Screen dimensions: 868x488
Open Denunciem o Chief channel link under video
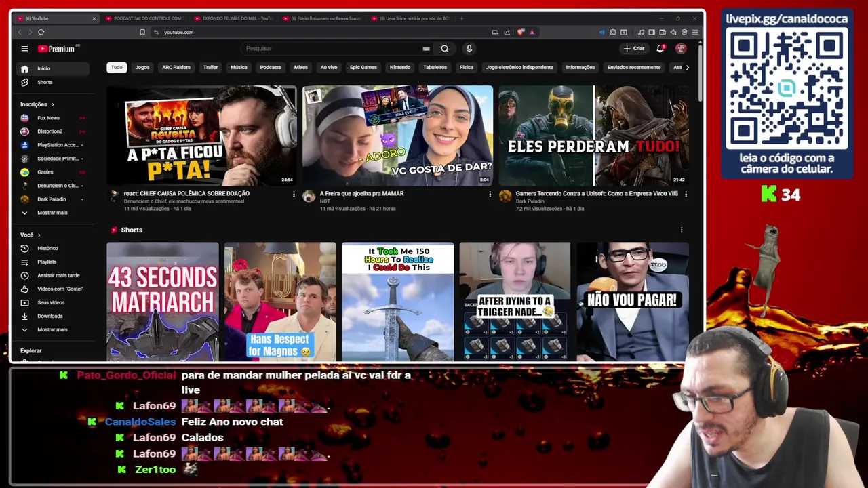click(184, 201)
